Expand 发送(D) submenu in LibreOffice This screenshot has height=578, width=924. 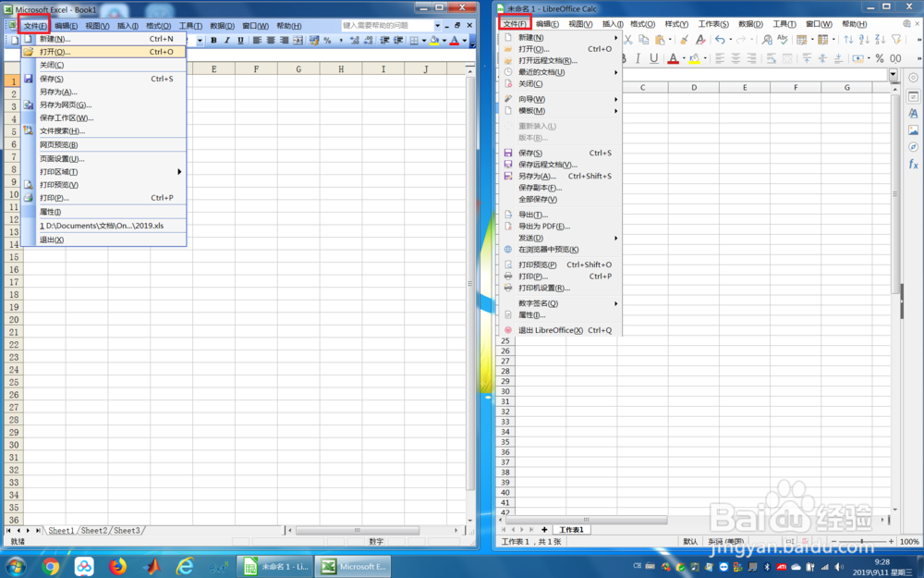615,238
